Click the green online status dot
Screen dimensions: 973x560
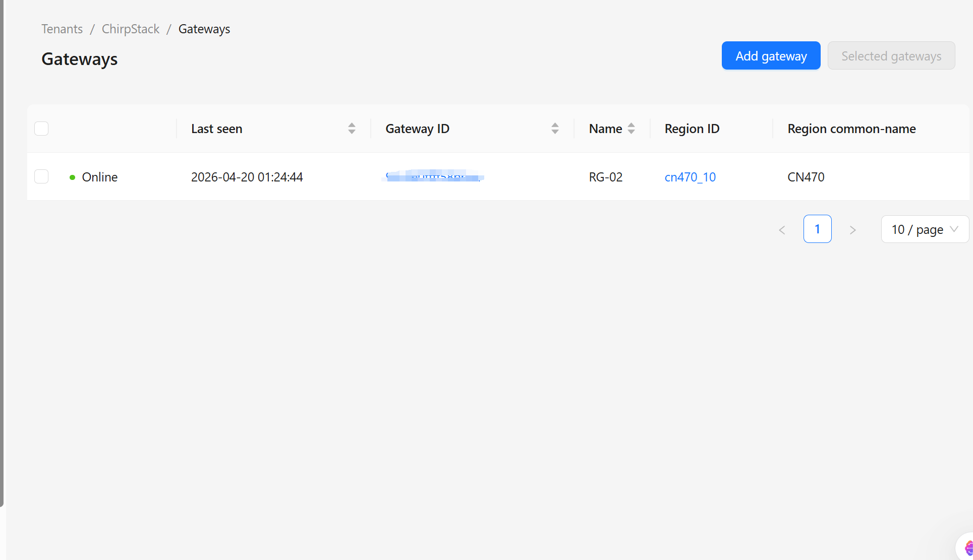tap(72, 177)
